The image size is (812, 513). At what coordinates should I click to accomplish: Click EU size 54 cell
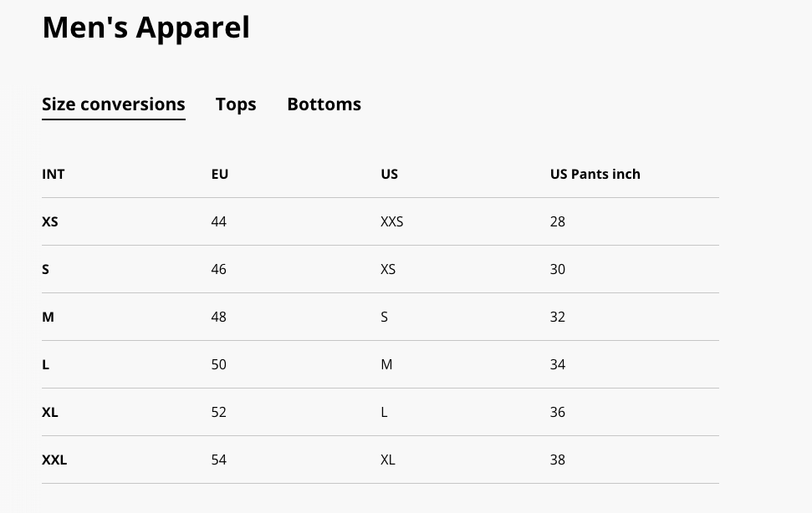click(218, 460)
